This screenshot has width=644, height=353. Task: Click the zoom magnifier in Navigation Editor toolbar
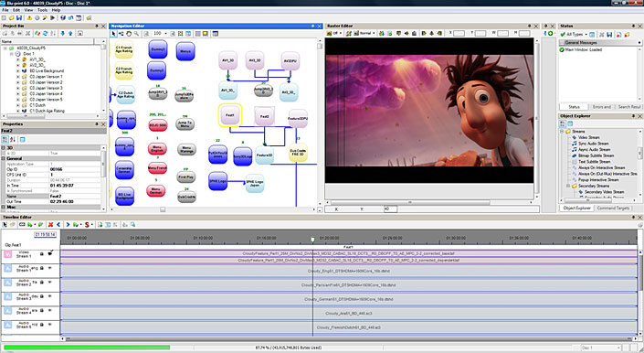(136, 34)
